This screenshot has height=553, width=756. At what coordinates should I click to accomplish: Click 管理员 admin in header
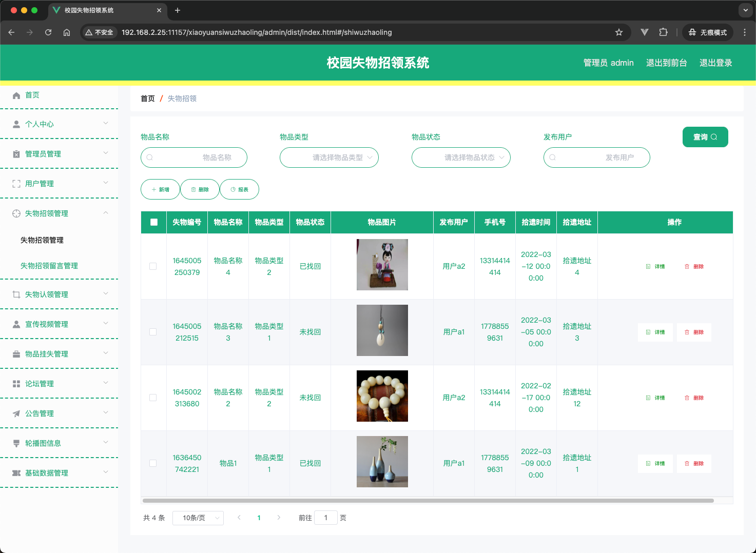point(609,63)
